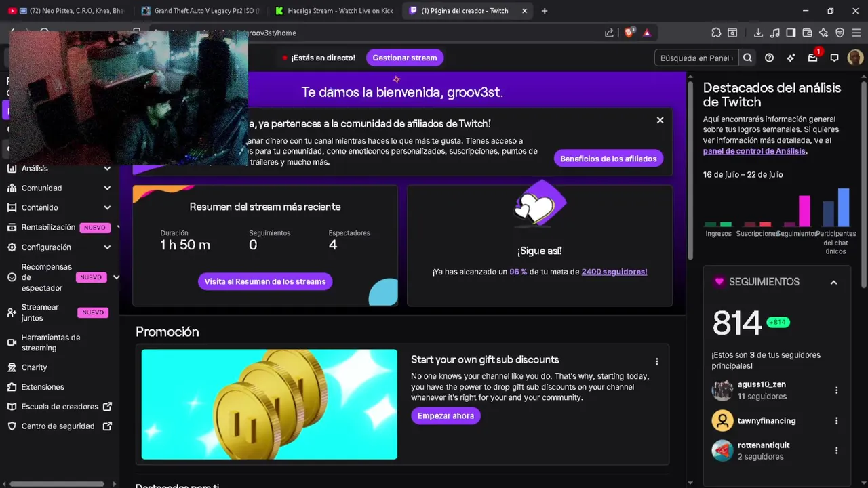This screenshot has height=488, width=868.
Task: Click the Brave VPN shield icon
Action: point(840,33)
